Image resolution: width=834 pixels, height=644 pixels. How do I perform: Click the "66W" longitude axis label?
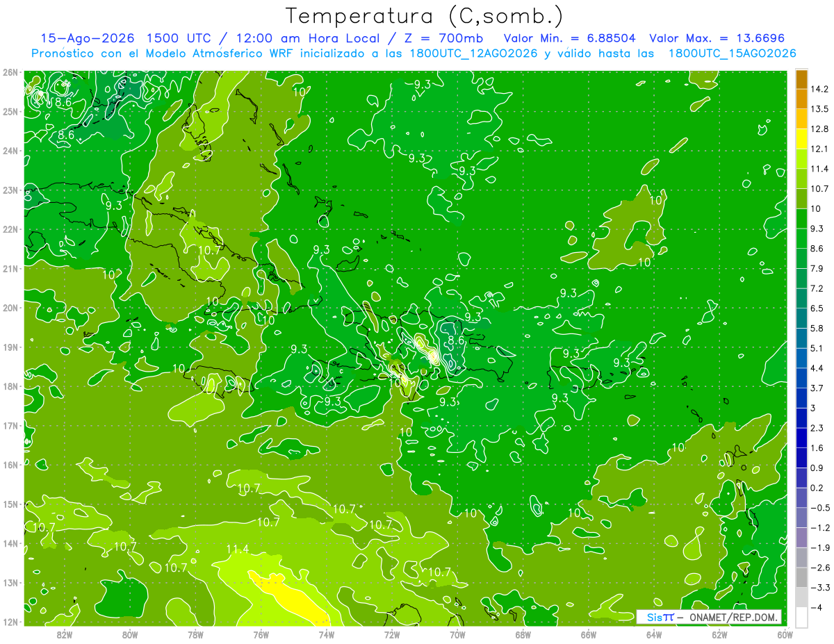coord(589,634)
